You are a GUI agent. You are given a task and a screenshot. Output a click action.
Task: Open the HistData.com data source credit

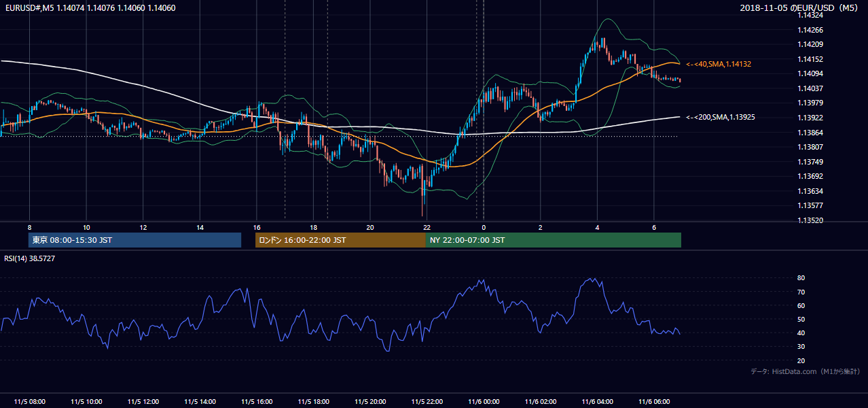point(806,371)
